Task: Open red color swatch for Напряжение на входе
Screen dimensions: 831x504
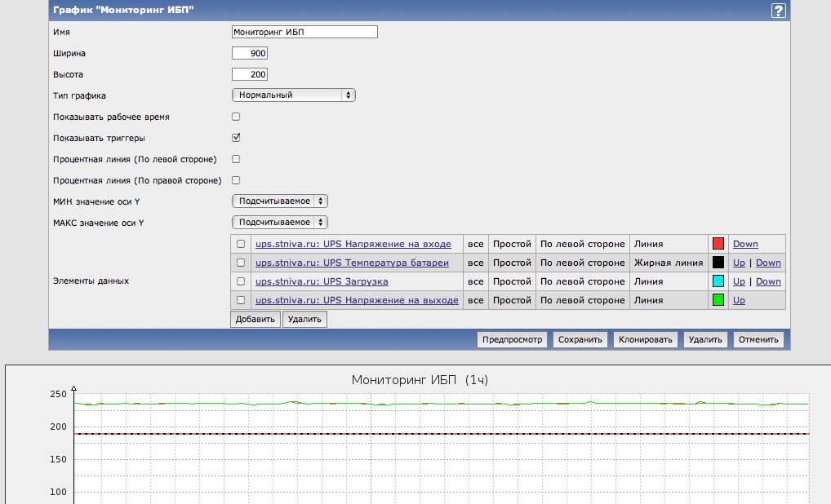Action: 718,244
